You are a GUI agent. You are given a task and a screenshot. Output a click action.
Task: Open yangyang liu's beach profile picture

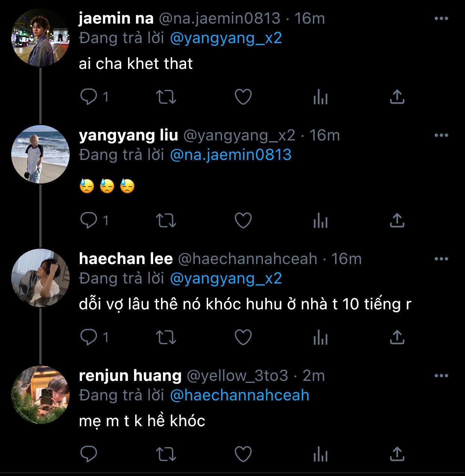pos(40,154)
